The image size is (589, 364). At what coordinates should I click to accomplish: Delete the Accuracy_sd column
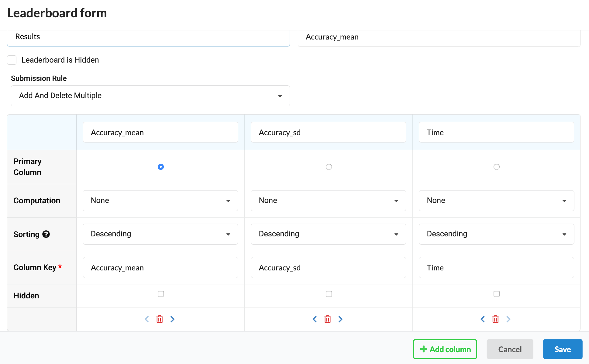coord(327,319)
